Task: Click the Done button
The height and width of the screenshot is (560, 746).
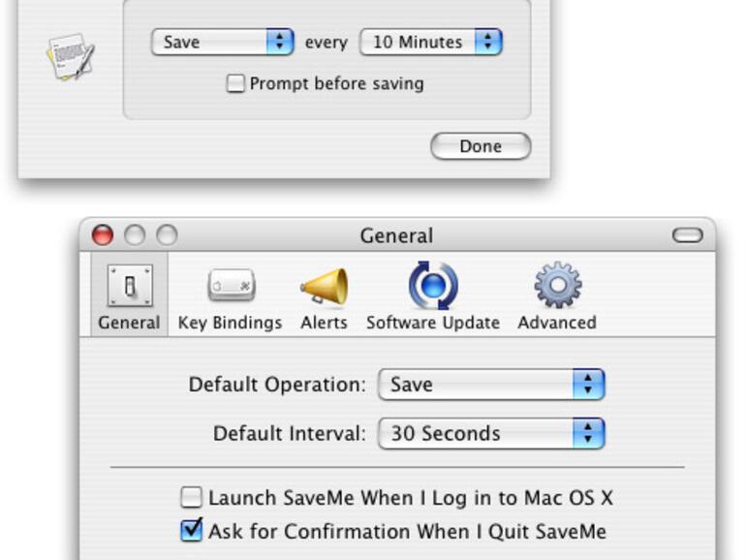Action: [481, 146]
